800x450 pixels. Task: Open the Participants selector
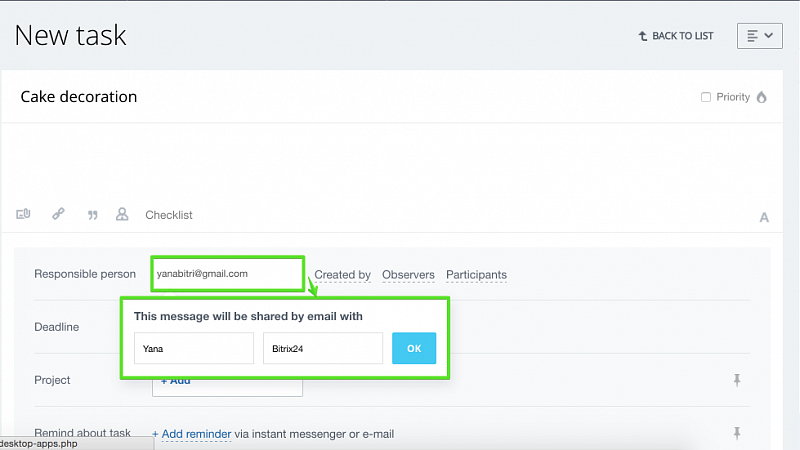477,274
